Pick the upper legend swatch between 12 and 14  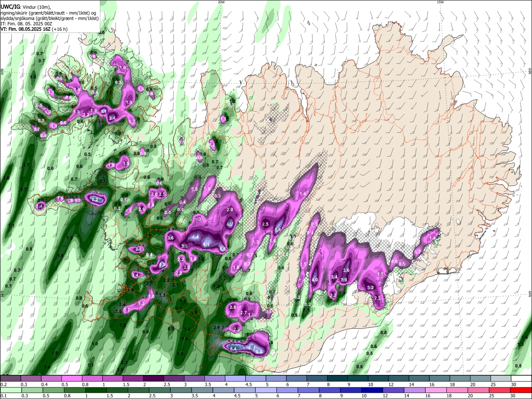point(399,379)
